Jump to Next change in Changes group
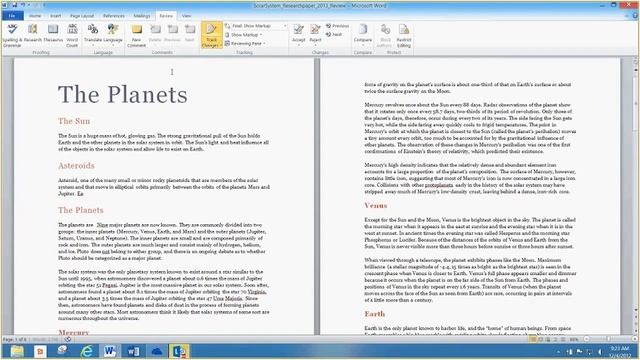Image resolution: width=640 pixels, height=360 pixels. click(x=334, y=34)
